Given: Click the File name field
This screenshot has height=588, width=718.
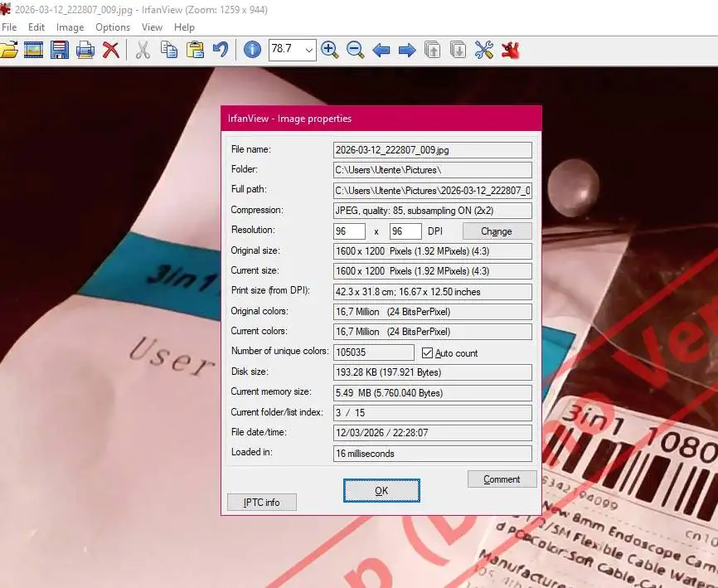Looking at the screenshot, I should (432, 150).
